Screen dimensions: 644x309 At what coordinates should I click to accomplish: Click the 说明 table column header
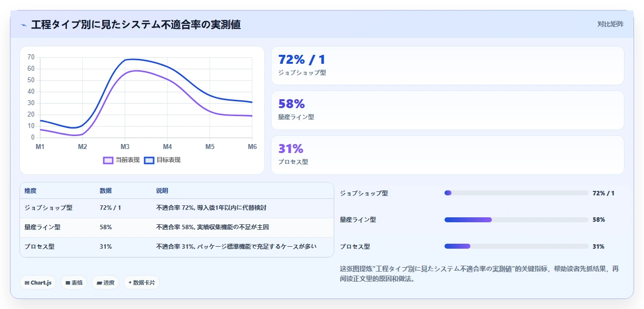(x=162, y=191)
